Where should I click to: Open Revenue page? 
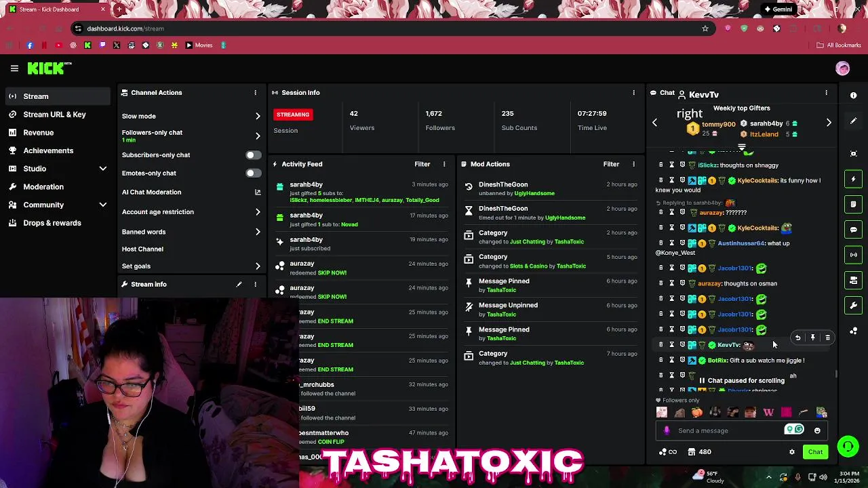(x=56, y=133)
